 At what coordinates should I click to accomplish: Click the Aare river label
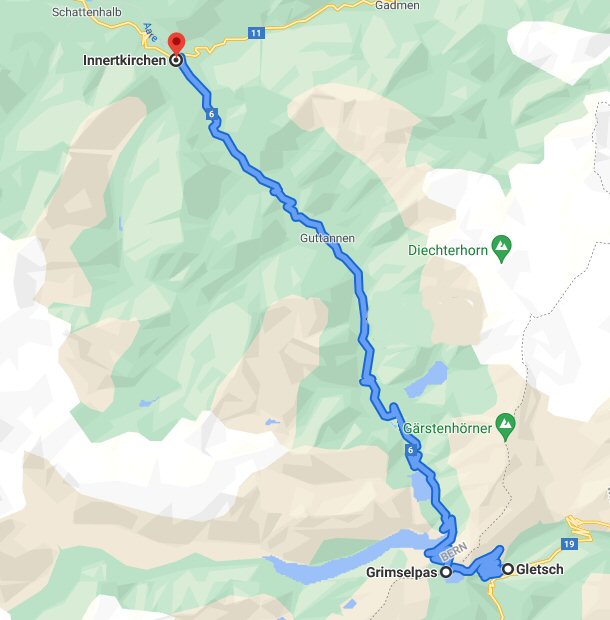(x=151, y=32)
